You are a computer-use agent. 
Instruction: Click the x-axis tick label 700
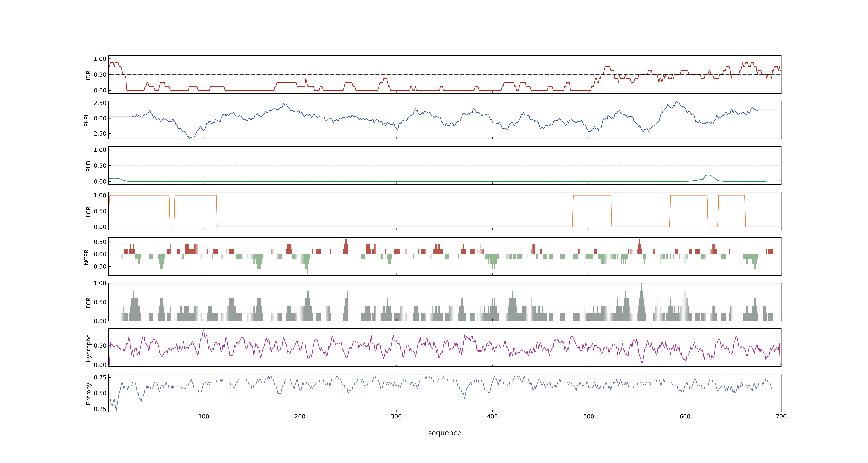pyautogui.click(x=781, y=416)
